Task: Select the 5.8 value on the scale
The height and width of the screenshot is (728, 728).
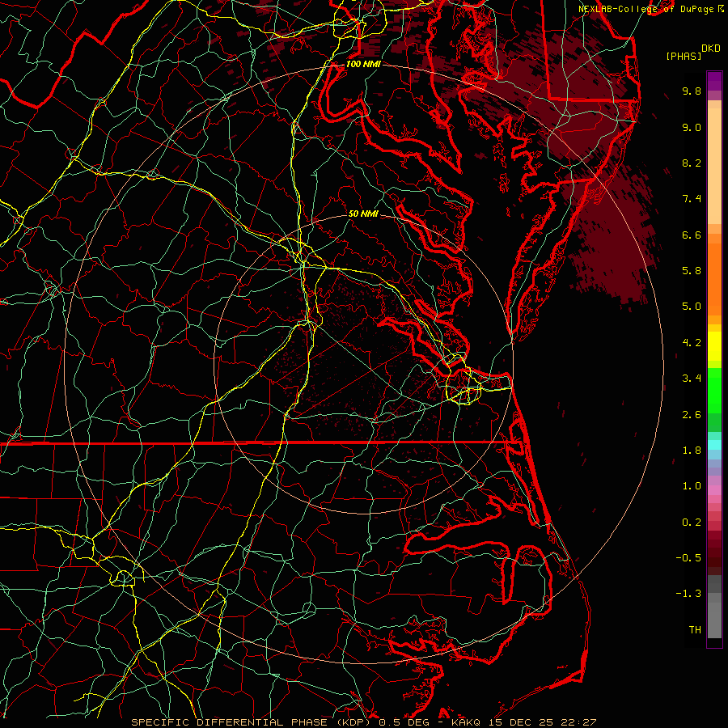Action: [x=692, y=271]
